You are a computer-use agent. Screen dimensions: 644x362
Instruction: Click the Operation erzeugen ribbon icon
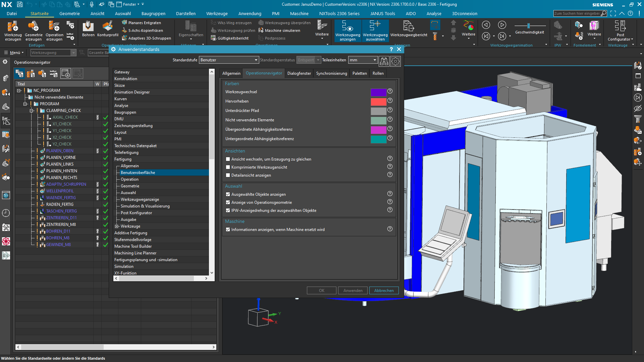tap(54, 31)
